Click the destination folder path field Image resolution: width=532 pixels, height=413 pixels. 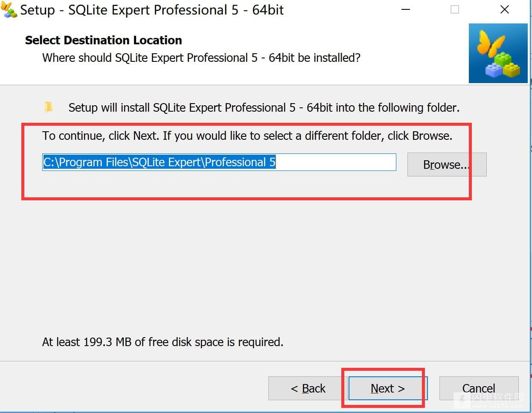[219, 162]
